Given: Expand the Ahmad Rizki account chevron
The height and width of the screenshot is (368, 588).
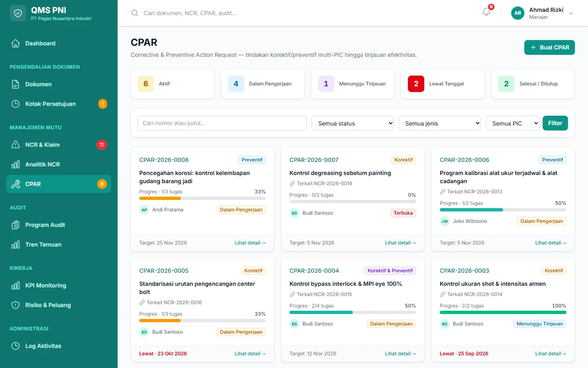Looking at the screenshot, I should 571,13.
